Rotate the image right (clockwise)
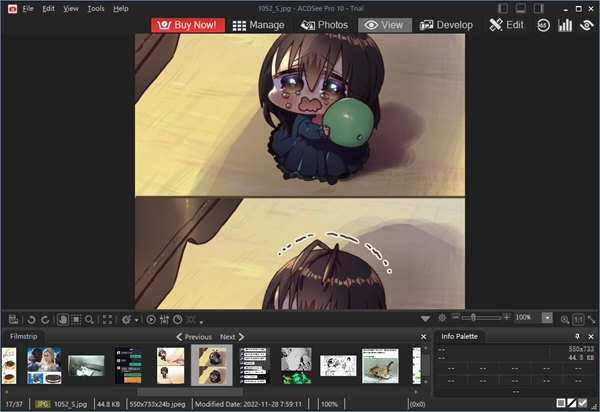Screen dimensions: 600x412 click(45, 319)
